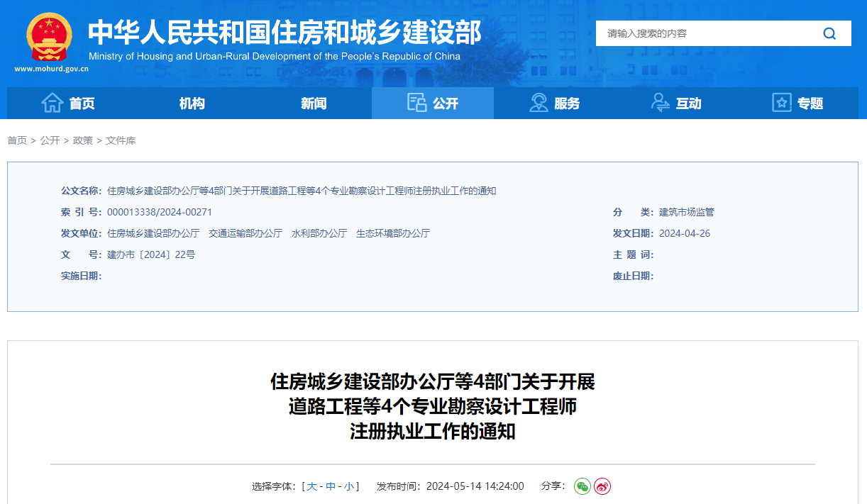
Task: Click the 互动 icon in the navigation bar
Action: tap(661, 102)
